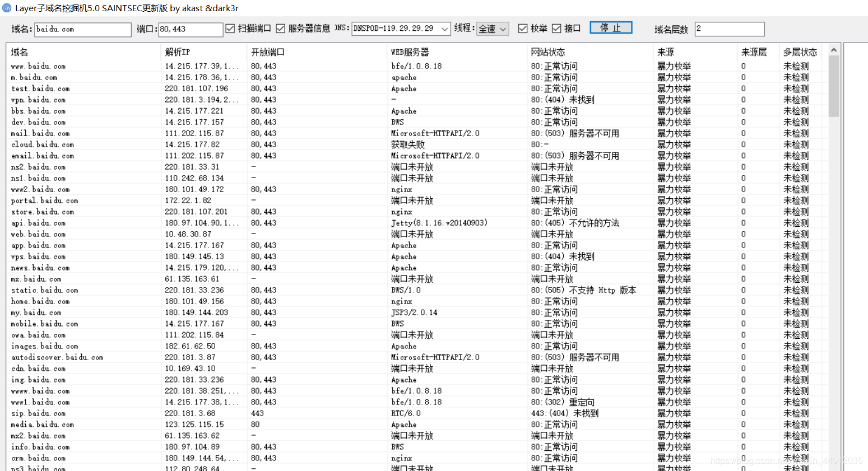Image resolution: width=868 pixels, height=471 pixels.
Task: Toggle the 枚举 checkbox
Action: [x=523, y=29]
